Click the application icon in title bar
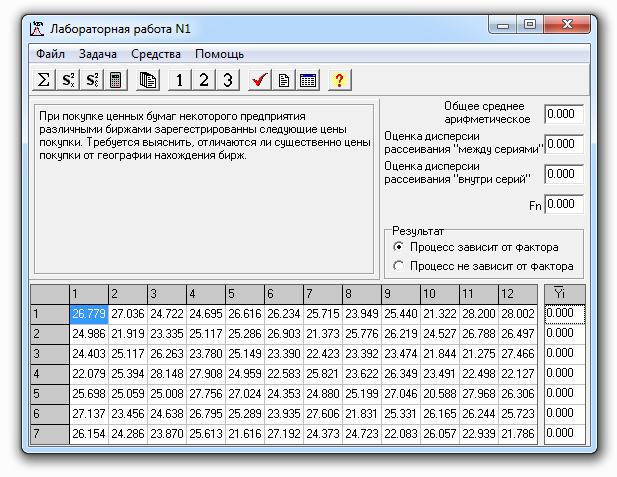This screenshot has width=617, height=477. 37,29
